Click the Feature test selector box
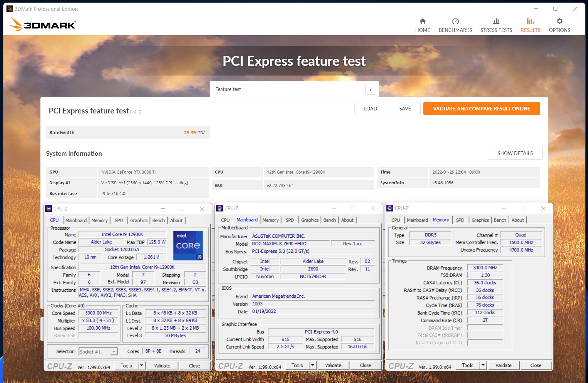The width and height of the screenshot is (588, 383). coord(294,89)
